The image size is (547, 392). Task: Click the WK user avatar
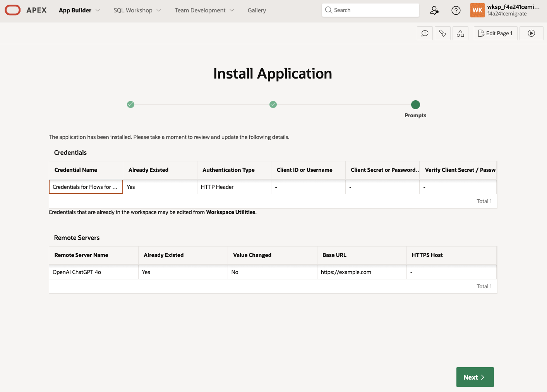(477, 10)
